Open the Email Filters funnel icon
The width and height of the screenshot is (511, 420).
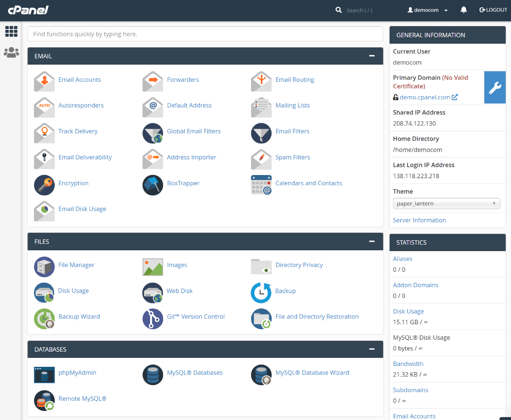pyautogui.click(x=261, y=133)
